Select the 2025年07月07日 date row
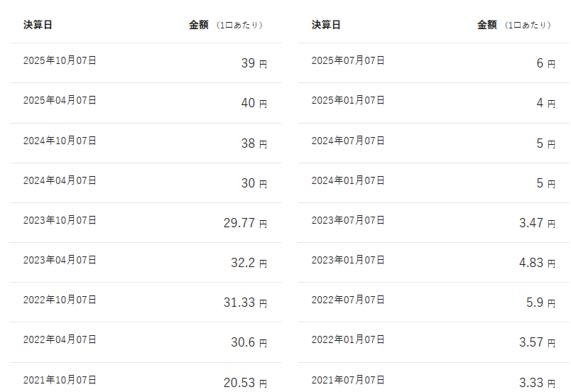 click(348, 61)
